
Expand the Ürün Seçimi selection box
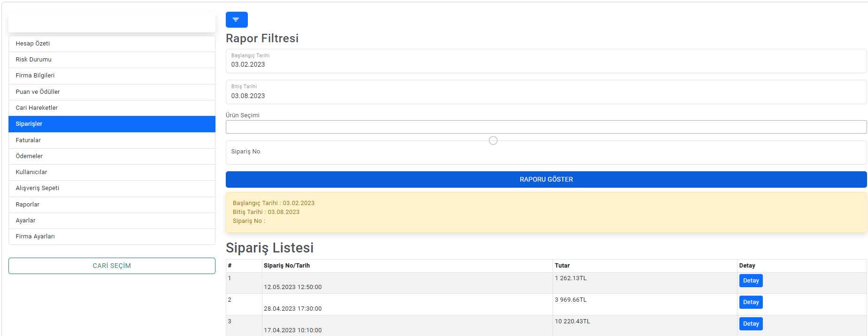coord(545,127)
